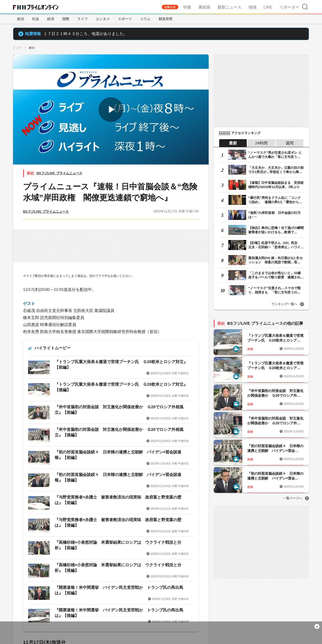Click the search magnifier icon

(305, 7)
